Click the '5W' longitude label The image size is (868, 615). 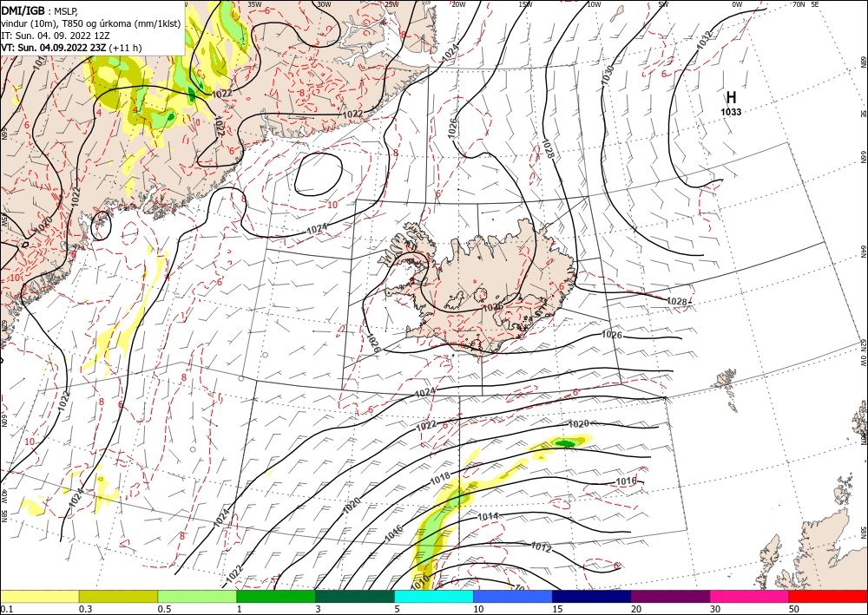[663, 4]
